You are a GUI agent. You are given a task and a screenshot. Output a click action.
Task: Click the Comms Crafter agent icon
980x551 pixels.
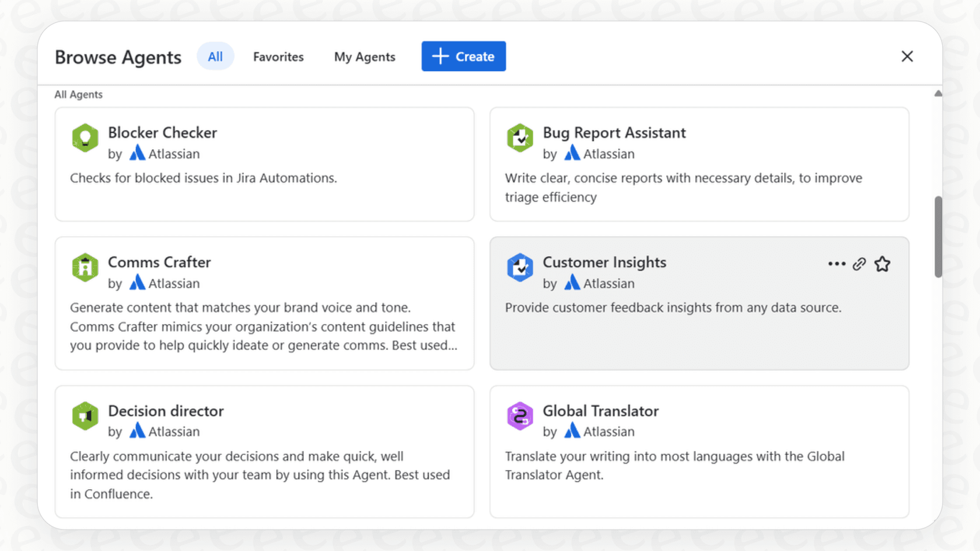pos(85,268)
